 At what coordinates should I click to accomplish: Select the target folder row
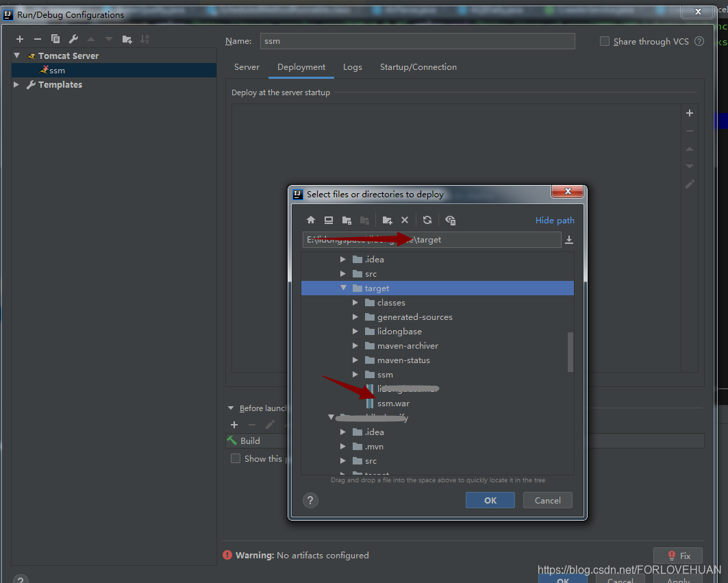tap(438, 288)
